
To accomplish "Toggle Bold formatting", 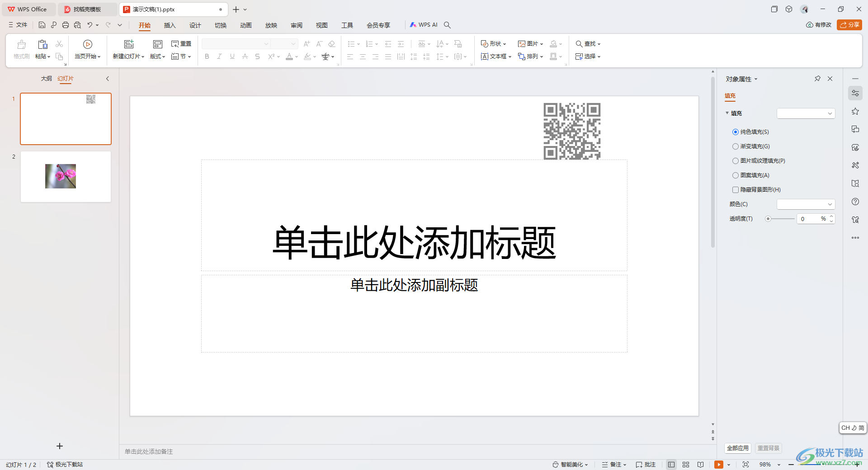I will [x=207, y=56].
